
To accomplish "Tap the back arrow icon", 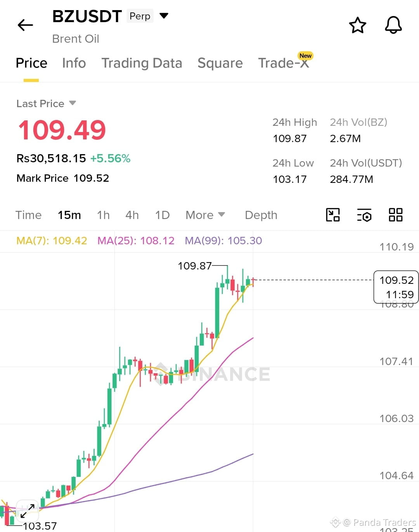I will click(26, 25).
